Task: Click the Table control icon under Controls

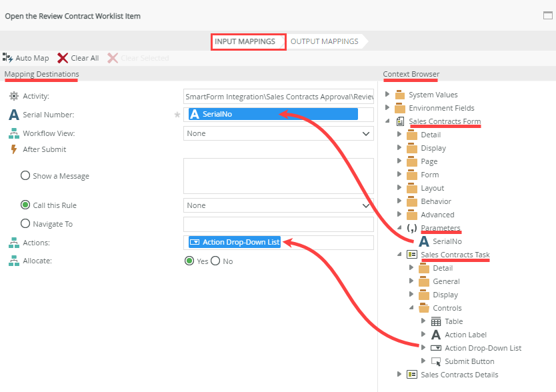Action: pos(435,321)
